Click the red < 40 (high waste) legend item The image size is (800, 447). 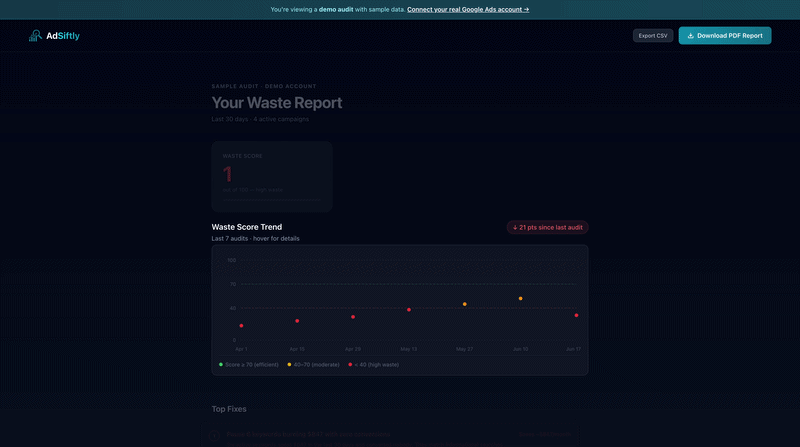[x=373, y=365]
